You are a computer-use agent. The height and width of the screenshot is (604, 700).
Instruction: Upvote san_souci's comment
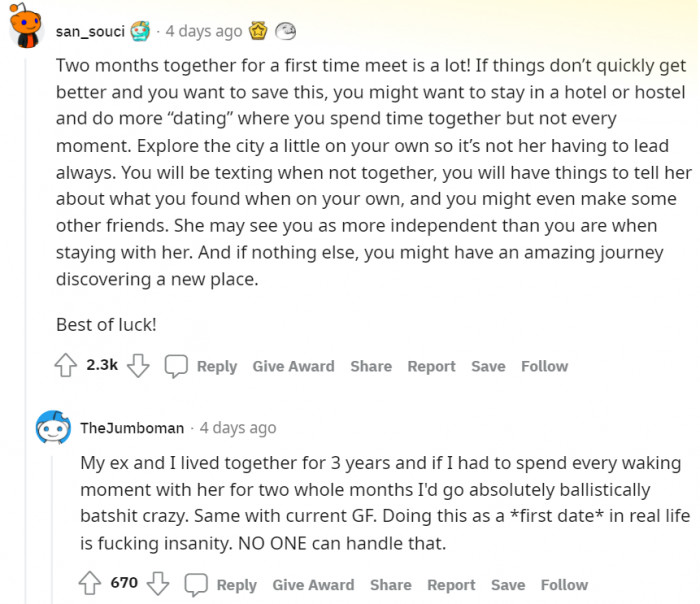(67, 366)
